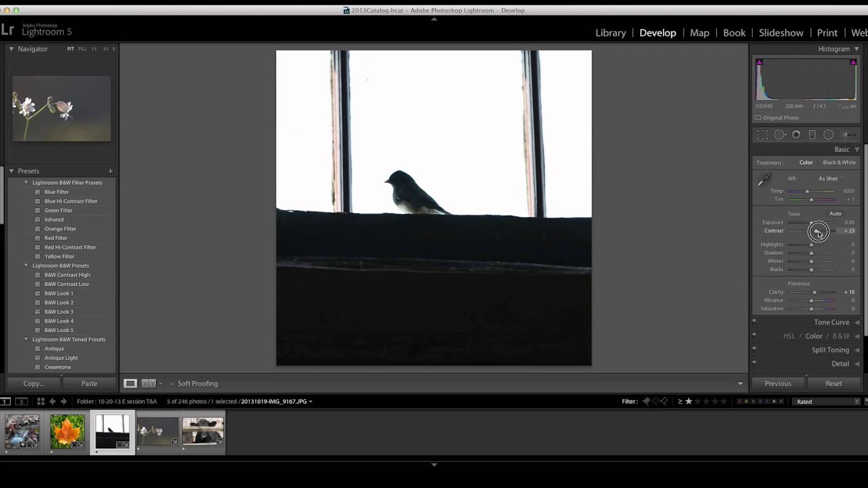Viewport: 868px width, 488px height.
Task: Set treatment to Black & White
Action: coord(839,163)
